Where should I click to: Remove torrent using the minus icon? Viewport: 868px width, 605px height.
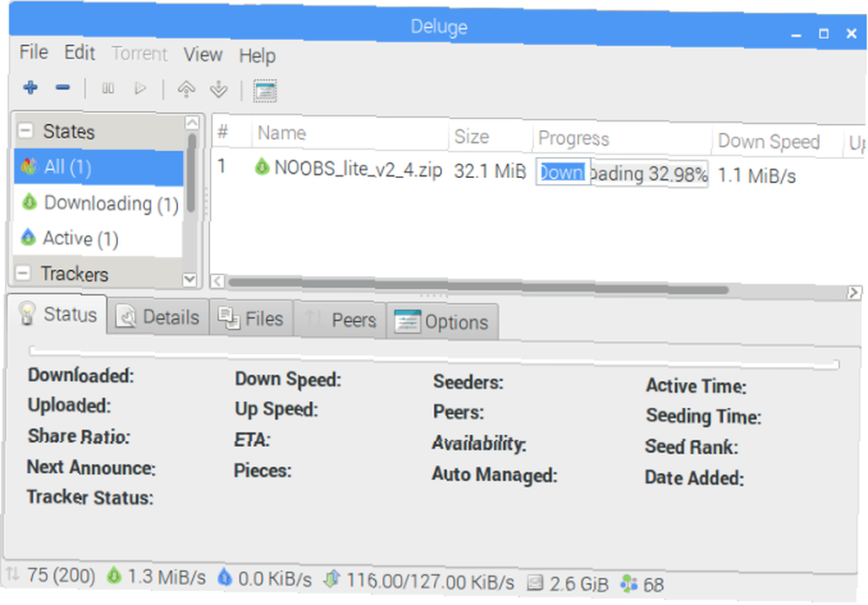coord(62,88)
